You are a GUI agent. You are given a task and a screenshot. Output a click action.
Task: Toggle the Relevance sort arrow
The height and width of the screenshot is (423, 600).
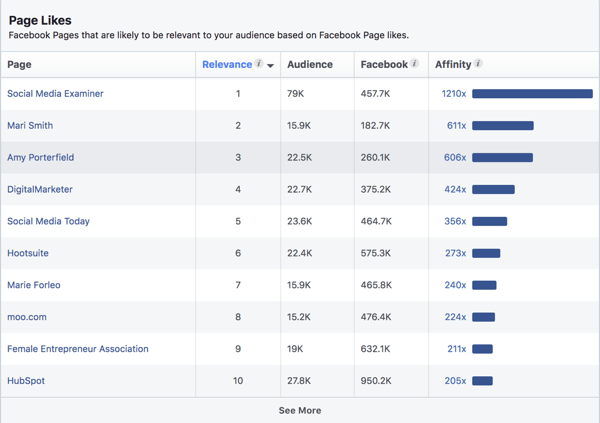pyautogui.click(x=270, y=65)
